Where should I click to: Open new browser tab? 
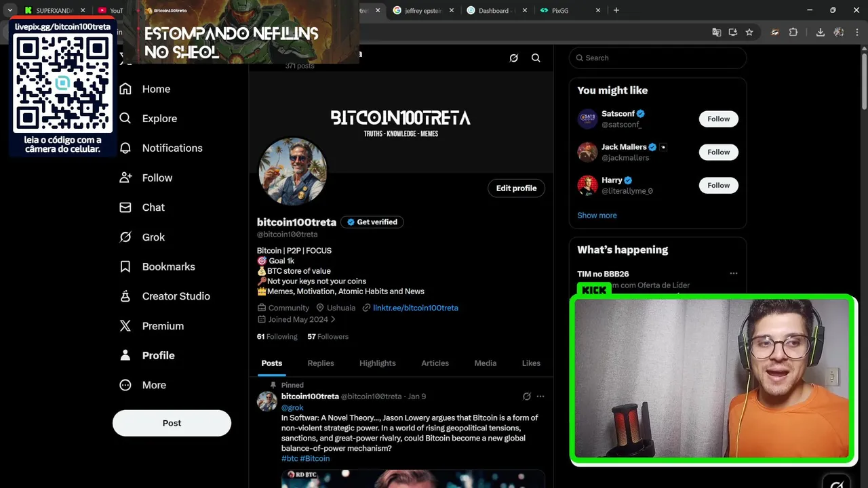pos(616,10)
